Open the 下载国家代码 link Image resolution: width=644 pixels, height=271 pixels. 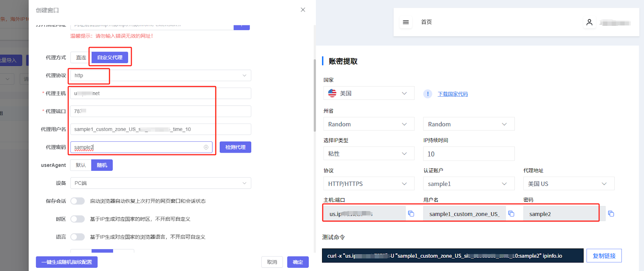(x=452, y=94)
